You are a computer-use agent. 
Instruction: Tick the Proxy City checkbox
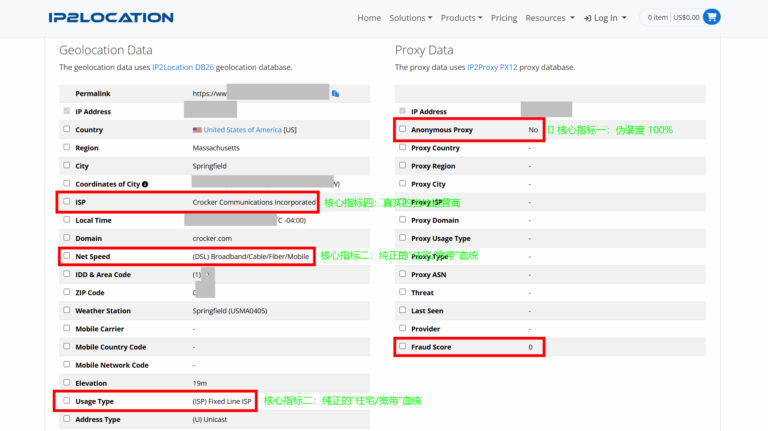(403, 183)
